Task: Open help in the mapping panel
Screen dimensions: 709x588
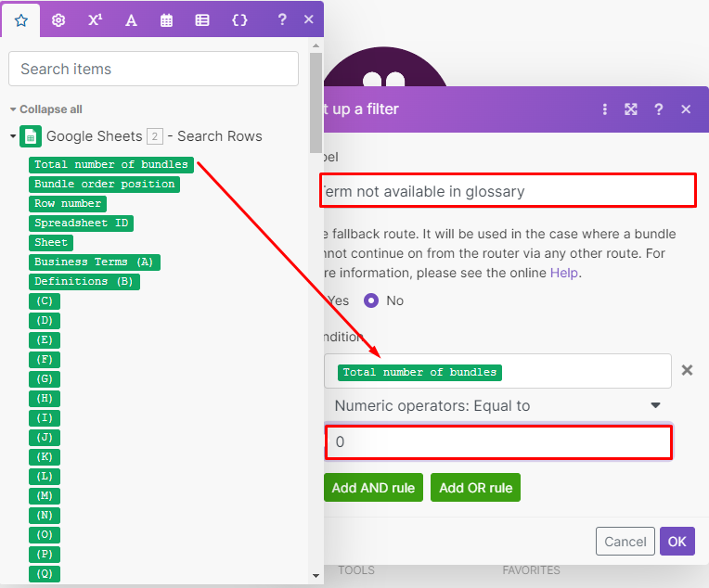Action: coord(282,19)
